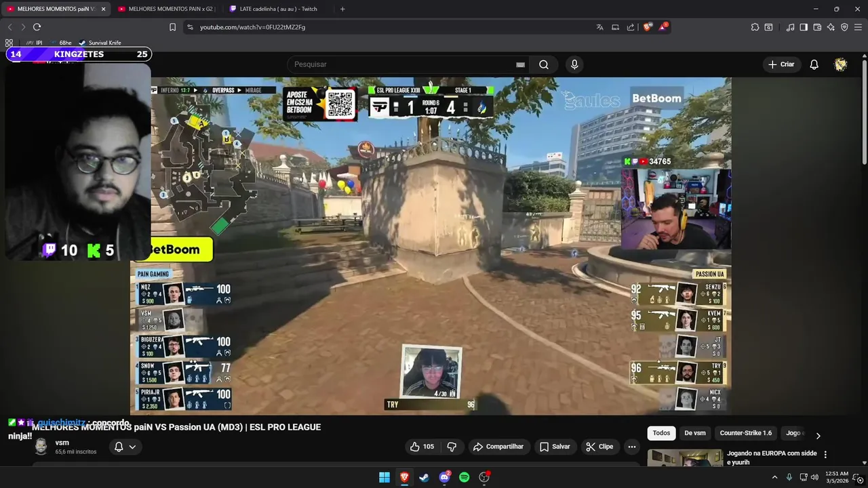Screen dimensions: 868x488
Task: Click the translate page icon
Action: point(599,27)
